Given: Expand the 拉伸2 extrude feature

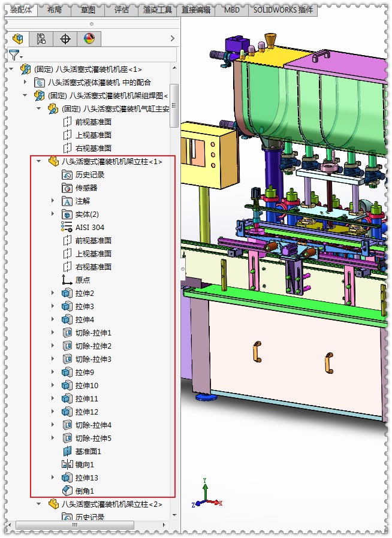Looking at the screenshot, I should 53,293.
